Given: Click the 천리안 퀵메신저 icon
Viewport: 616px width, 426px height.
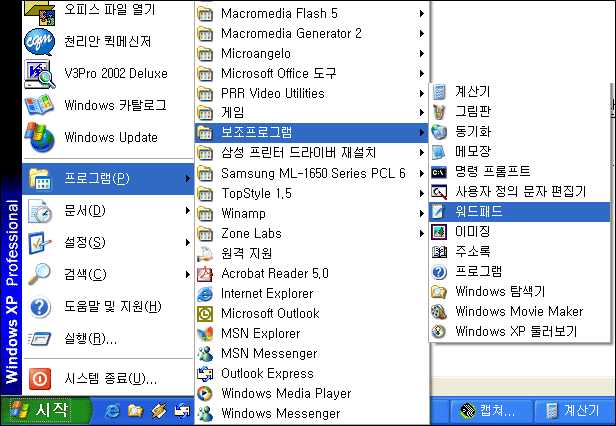Looking at the screenshot, I should click(x=39, y=42).
